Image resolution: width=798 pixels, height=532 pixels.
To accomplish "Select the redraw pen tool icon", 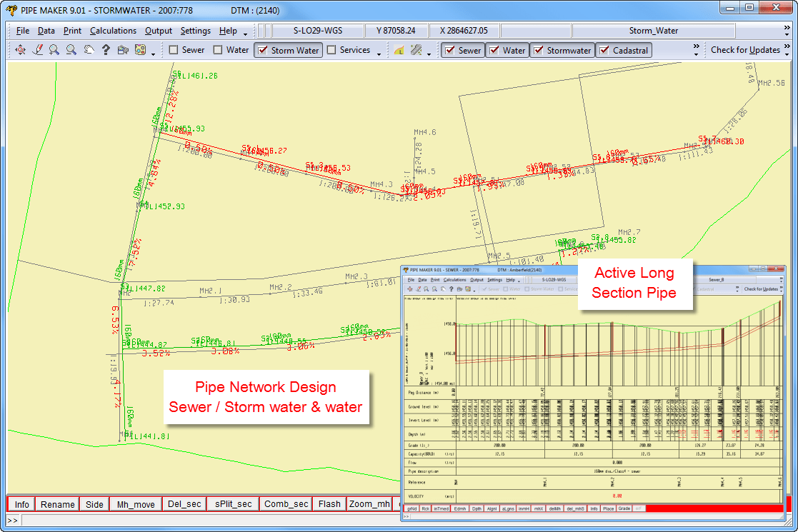I will click(x=37, y=50).
